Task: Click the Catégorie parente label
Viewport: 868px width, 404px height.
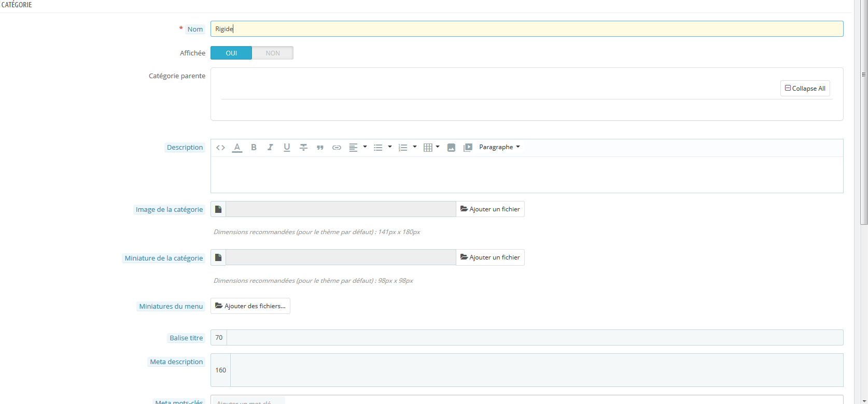Action: (x=177, y=76)
